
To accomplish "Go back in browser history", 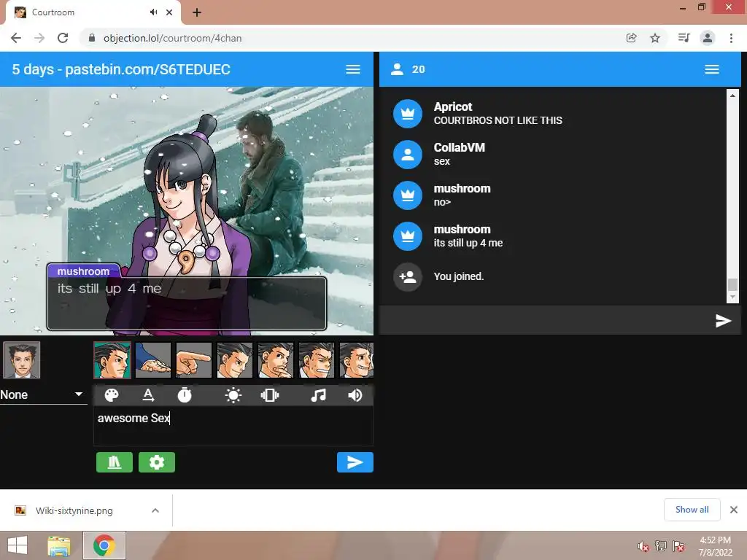I will click(x=16, y=38).
